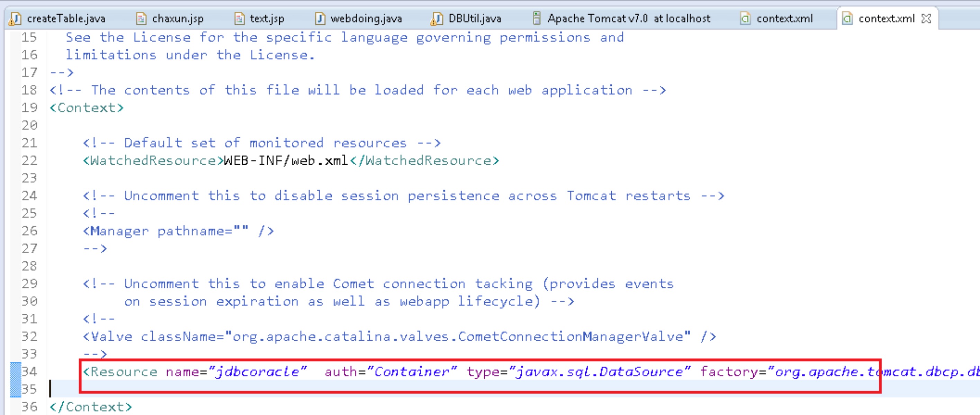The width and height of the screenshot is (980, 415).
Task: Click the comment on line 18 about file contents
Action: tap(358, 90)
